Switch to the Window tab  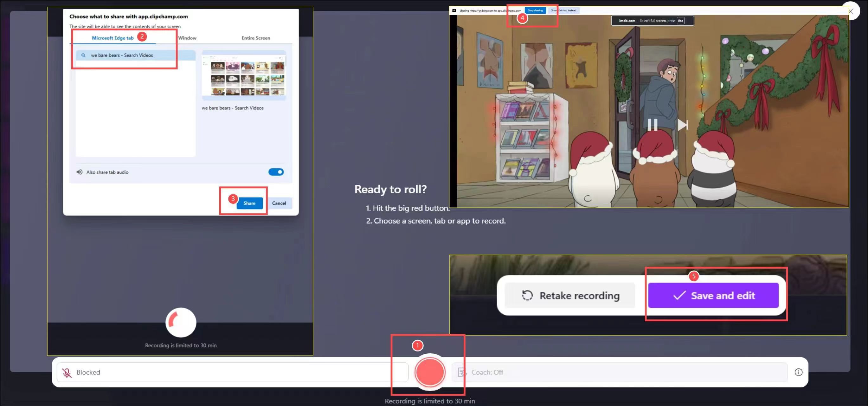tap(187, 38)
